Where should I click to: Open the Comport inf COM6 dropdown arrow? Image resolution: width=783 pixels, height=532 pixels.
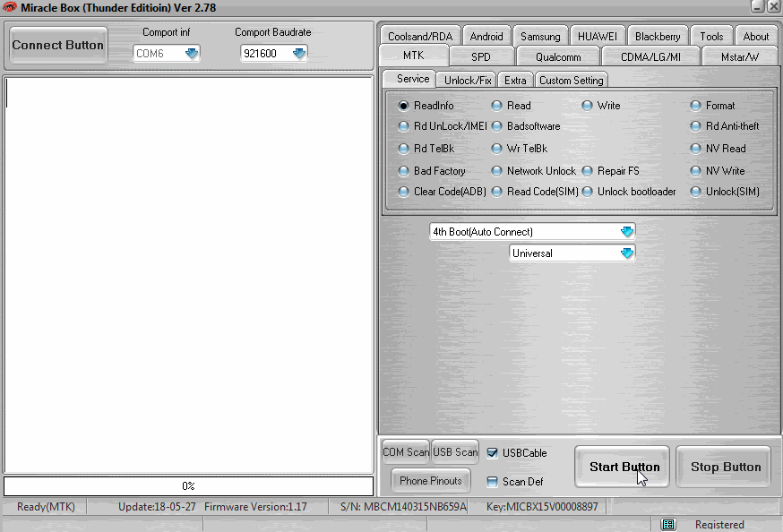[192, 54]
